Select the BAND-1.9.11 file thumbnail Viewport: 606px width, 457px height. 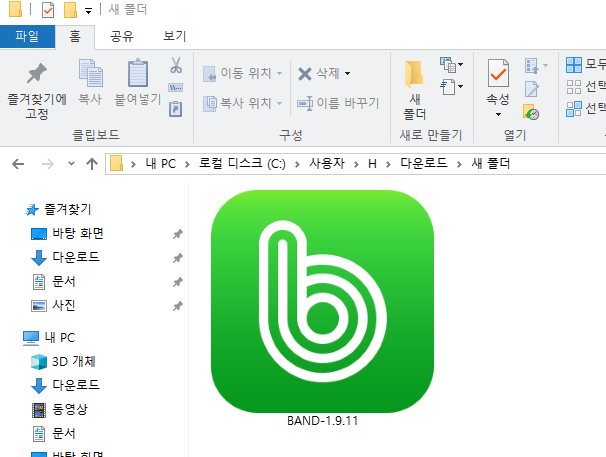(322, 301)
